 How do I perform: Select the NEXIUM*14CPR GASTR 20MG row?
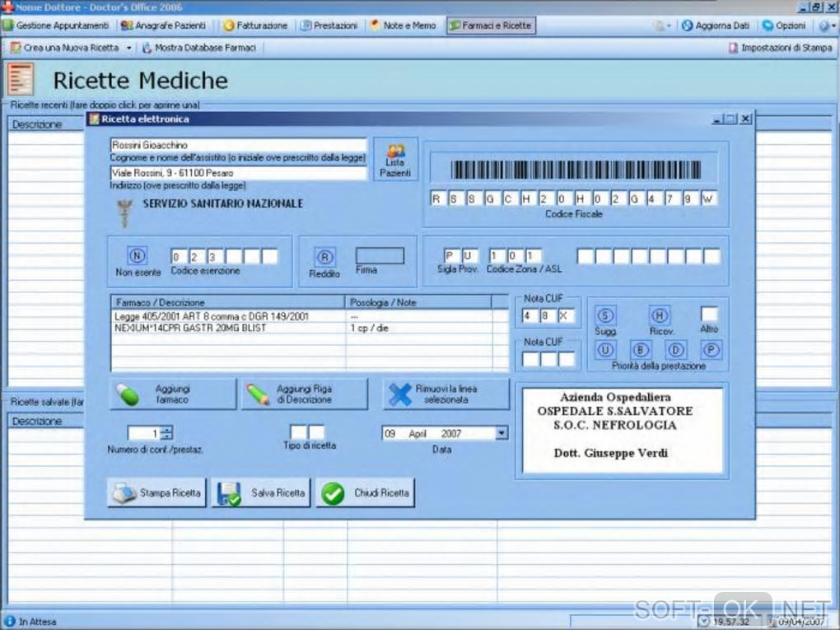tap(309, 328)
